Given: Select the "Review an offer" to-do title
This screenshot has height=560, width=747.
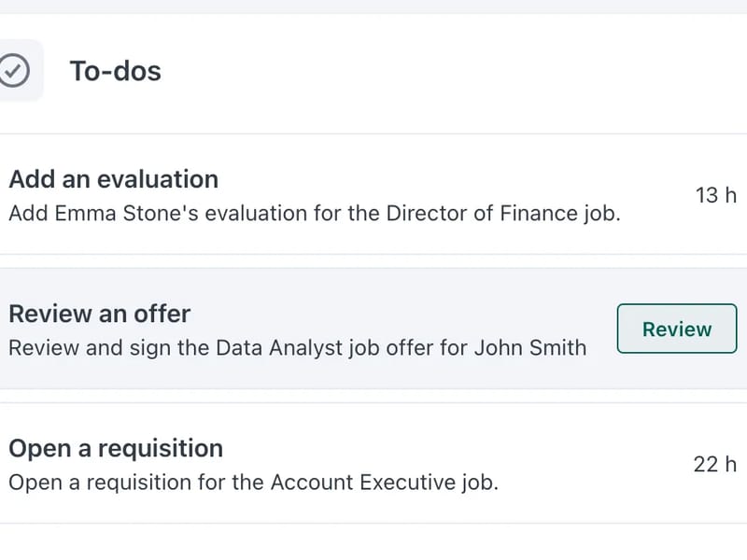Looking at the screenshot, I should pos(99,314).
